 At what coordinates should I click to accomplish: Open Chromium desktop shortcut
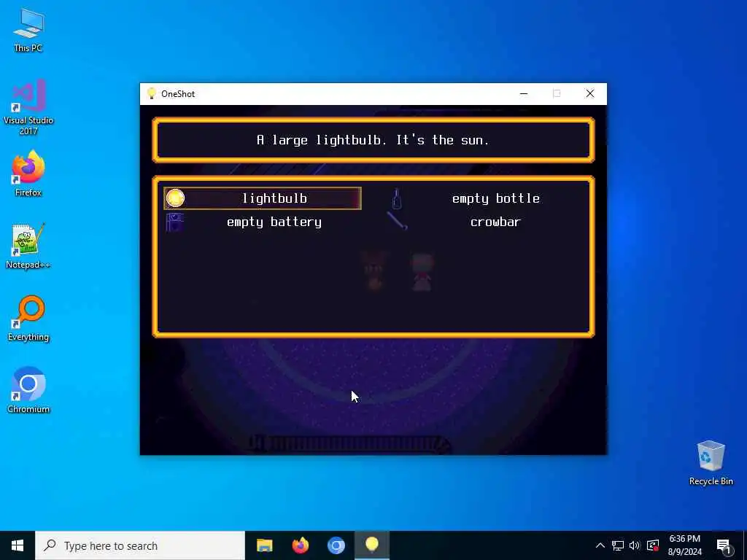28,391
